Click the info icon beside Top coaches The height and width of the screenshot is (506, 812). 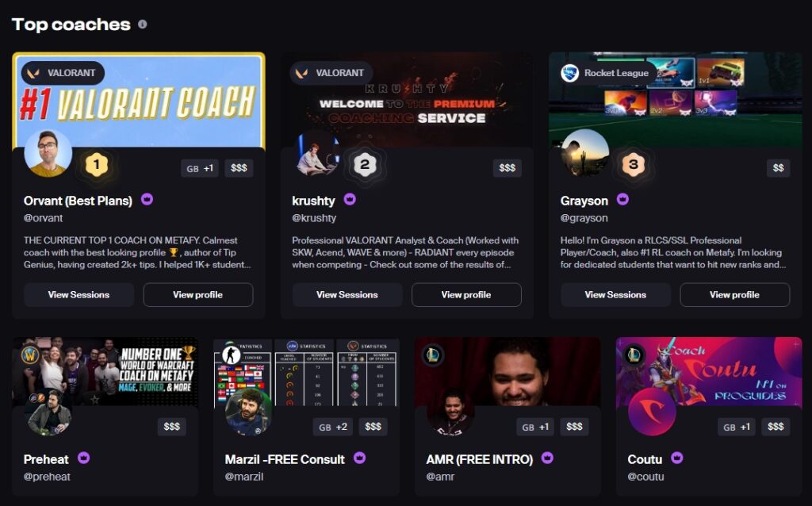143,25
